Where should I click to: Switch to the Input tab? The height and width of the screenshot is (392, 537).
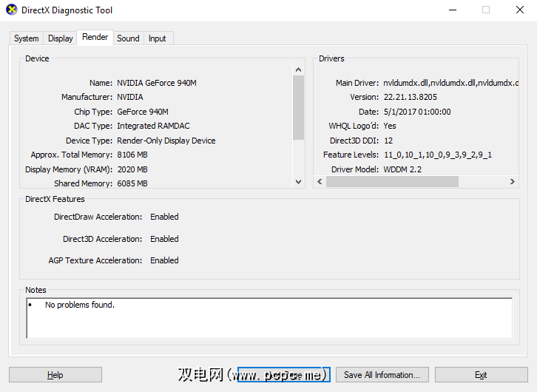pos(158,38)
